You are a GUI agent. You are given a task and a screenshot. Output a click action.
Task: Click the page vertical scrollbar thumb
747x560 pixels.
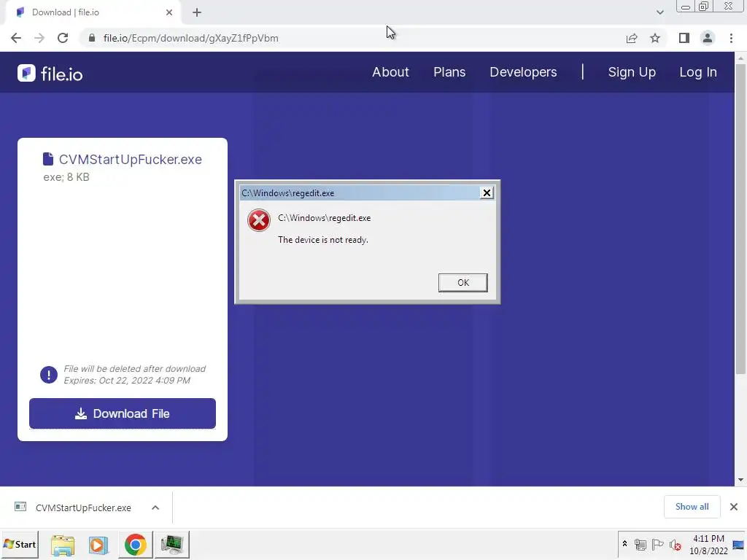pos(740,219)
